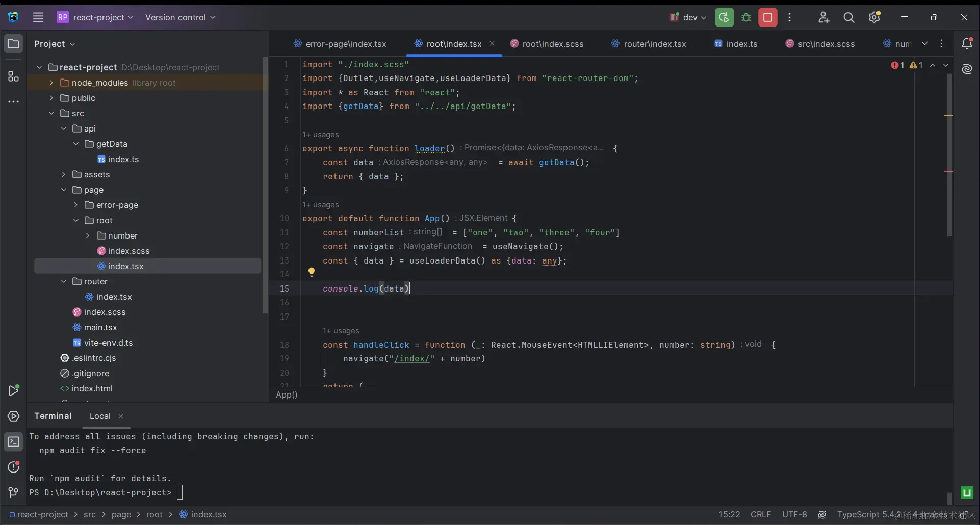
Task: Collapse the src folder in tree
Action: coord(51,113)
